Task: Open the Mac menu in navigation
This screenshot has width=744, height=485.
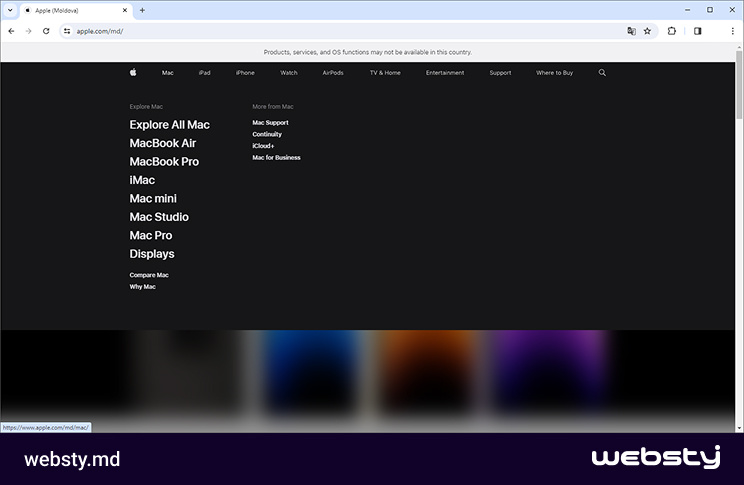Action: [x=167, y=73]
